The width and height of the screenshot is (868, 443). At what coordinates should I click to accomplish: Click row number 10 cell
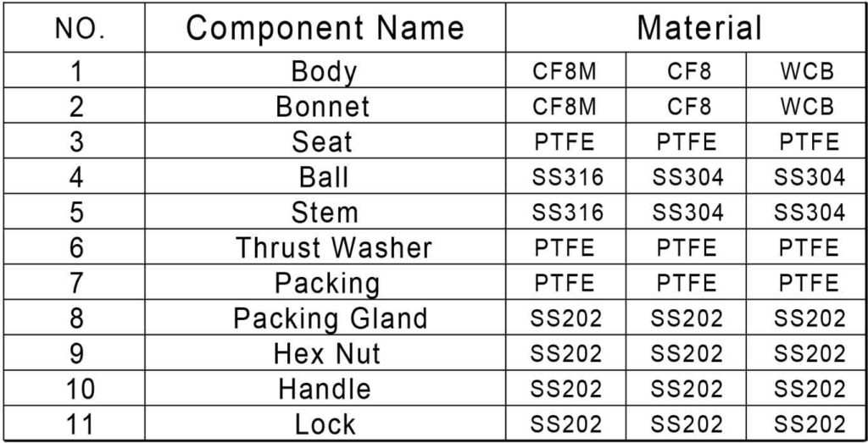click(x=78, y=389)
